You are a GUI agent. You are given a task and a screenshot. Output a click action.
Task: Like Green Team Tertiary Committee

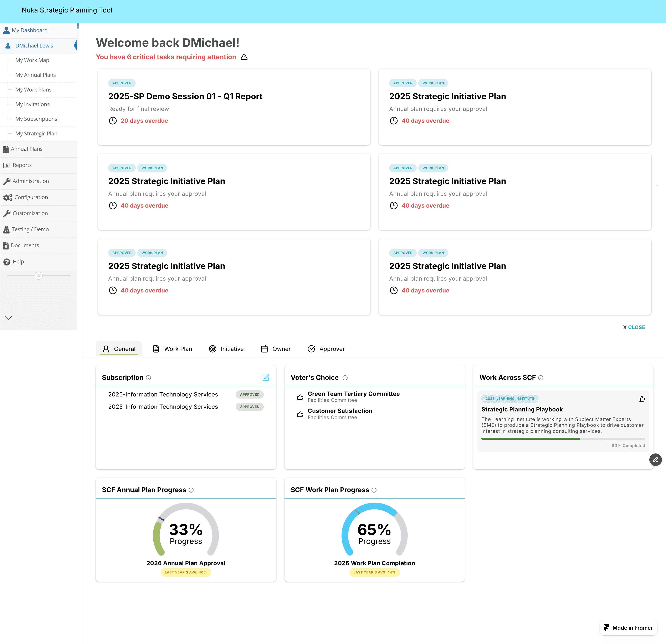coord(300,397)
